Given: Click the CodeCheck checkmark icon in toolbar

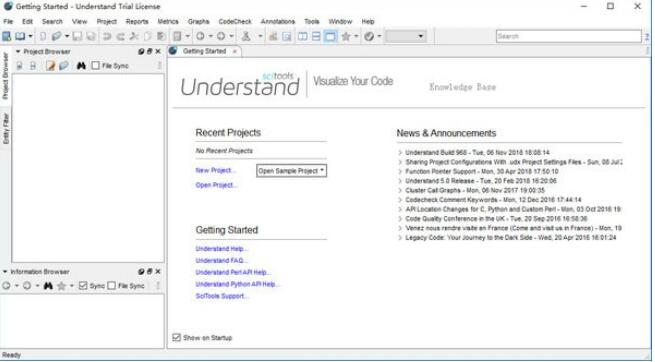Looking at the screenshot, I should coord(368,36).
